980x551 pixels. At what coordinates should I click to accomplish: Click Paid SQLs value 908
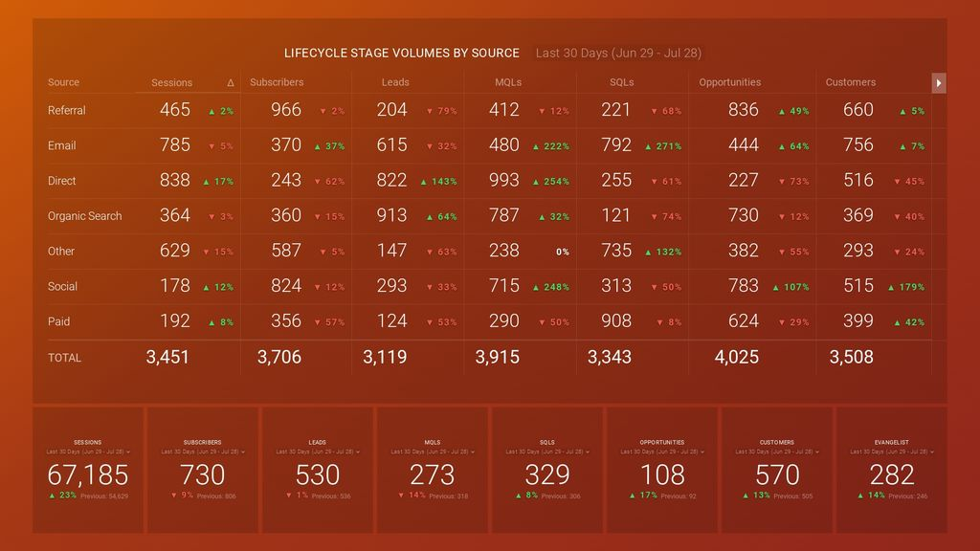click(615, 321)
